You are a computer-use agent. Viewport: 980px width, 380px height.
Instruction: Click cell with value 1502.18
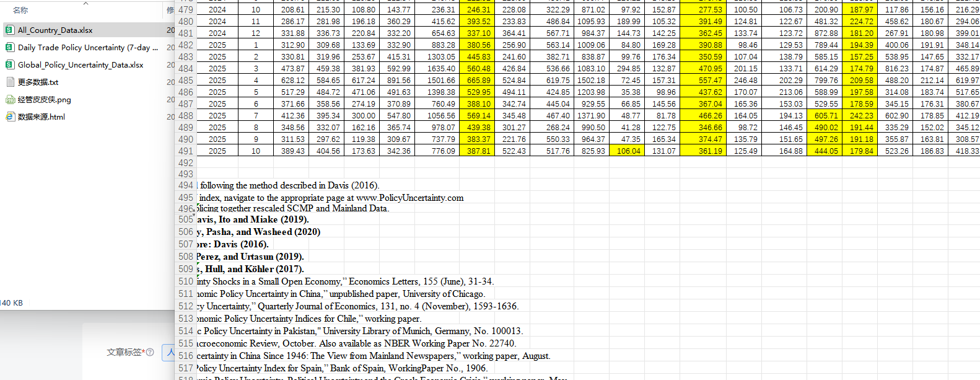(x=591, y=81)
